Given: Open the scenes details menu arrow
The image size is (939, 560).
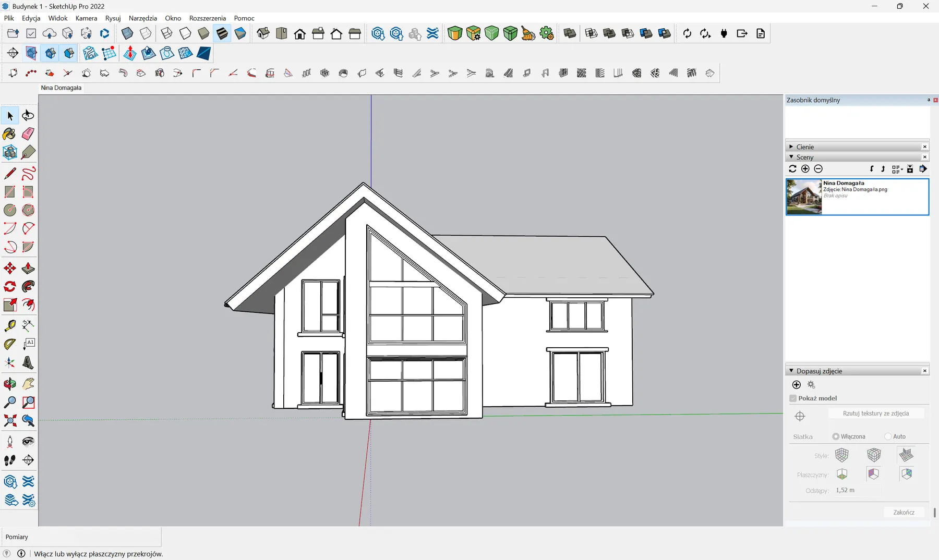Looking at the screenshot, I should (923, 169).
